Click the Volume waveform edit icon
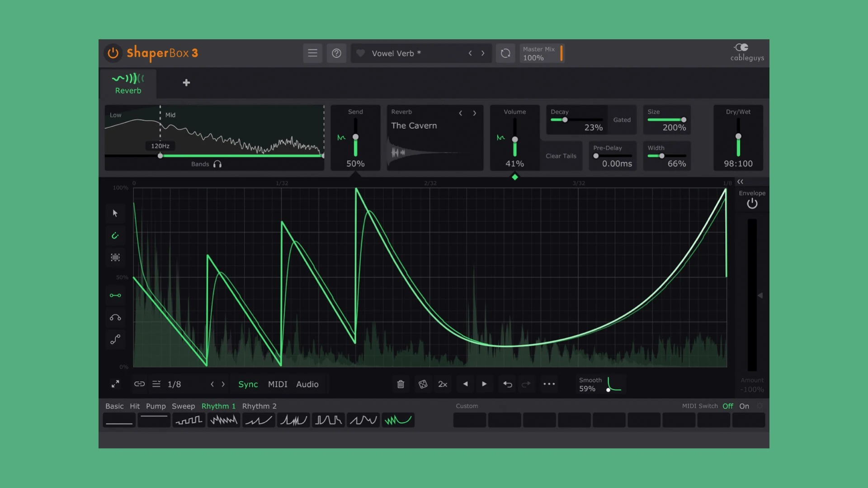This screenshot has height=488, width=868. click(x=500, y=137)
